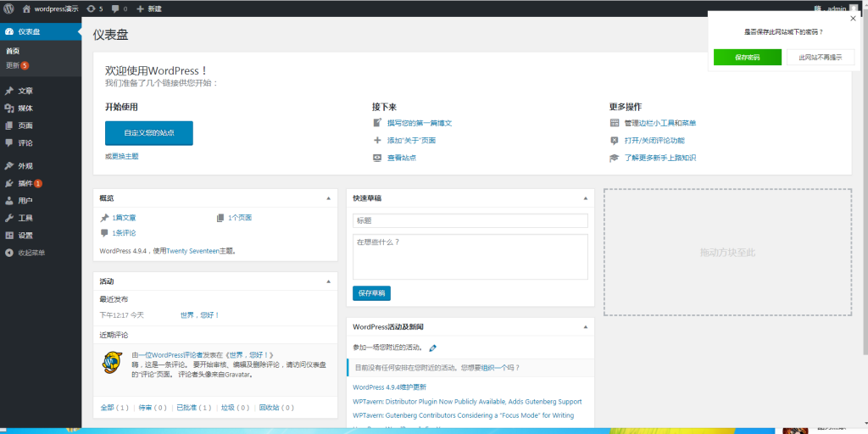The height and width of the screenshot is (434, 868).
Task: Filter comments by 全部 (1)
Action: (114, 408)
